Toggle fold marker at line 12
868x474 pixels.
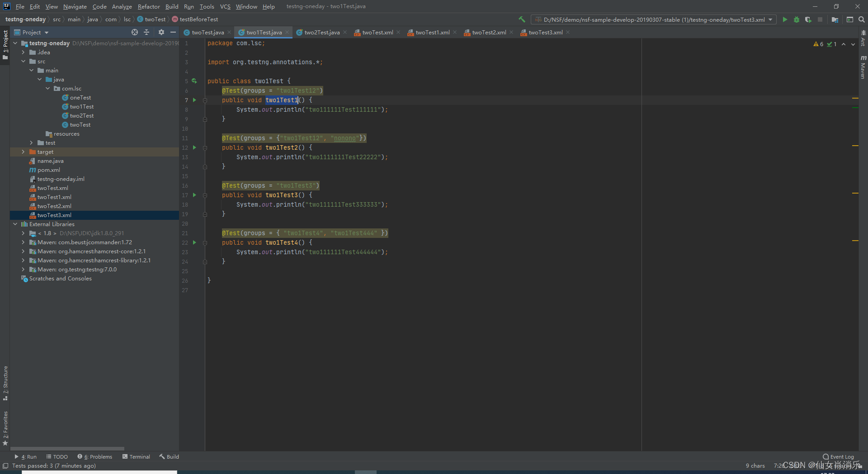coord(205,148)
